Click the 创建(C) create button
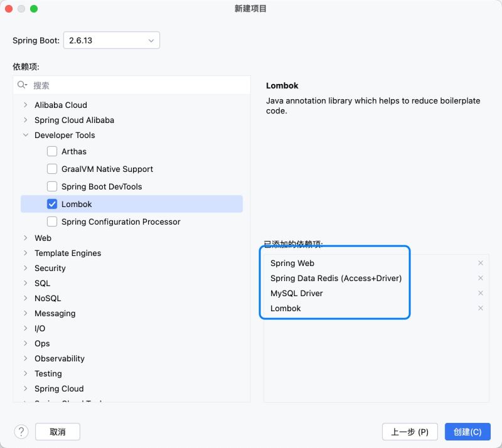Screen dimensions: 502x448 [x=467, y=432]
